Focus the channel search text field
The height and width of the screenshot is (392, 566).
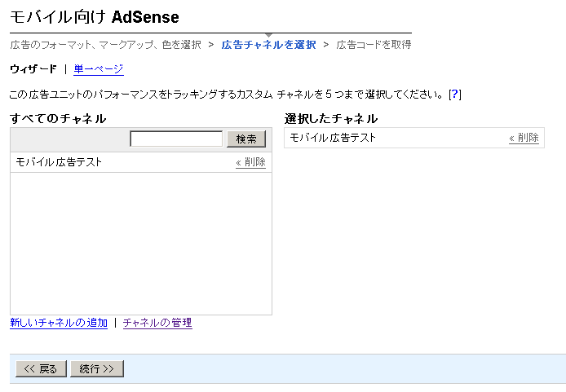[176, 139]
